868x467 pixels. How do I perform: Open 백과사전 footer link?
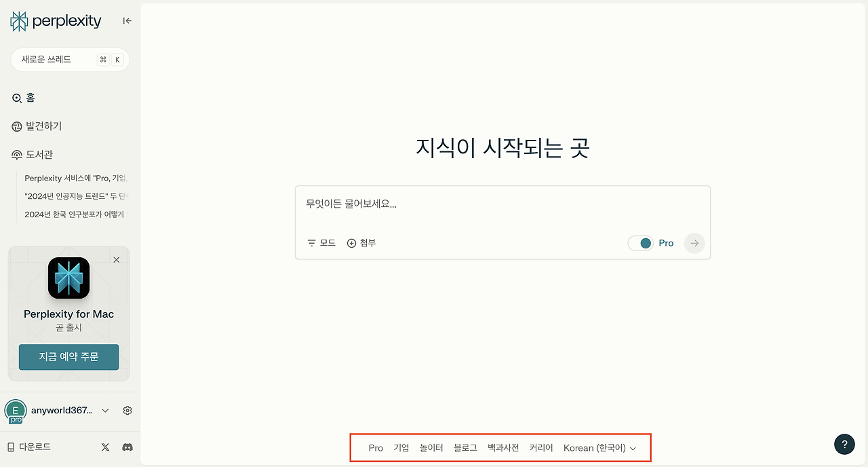[503, 448]
